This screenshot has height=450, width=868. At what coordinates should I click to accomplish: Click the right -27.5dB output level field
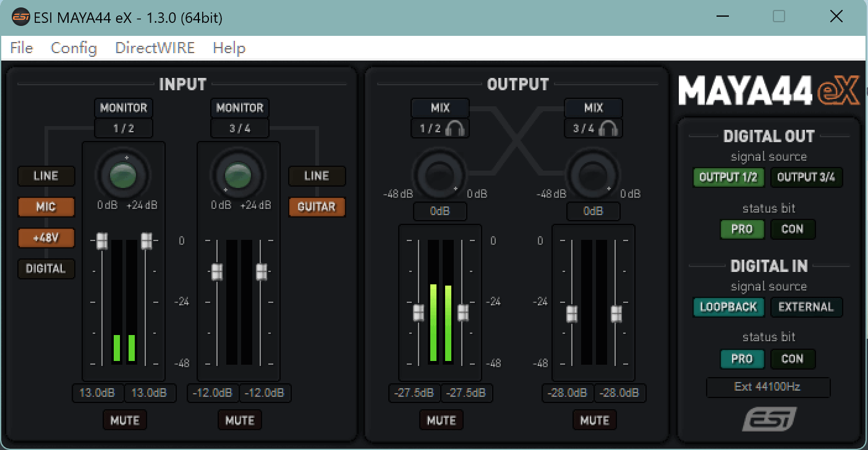tap(467, 393)
